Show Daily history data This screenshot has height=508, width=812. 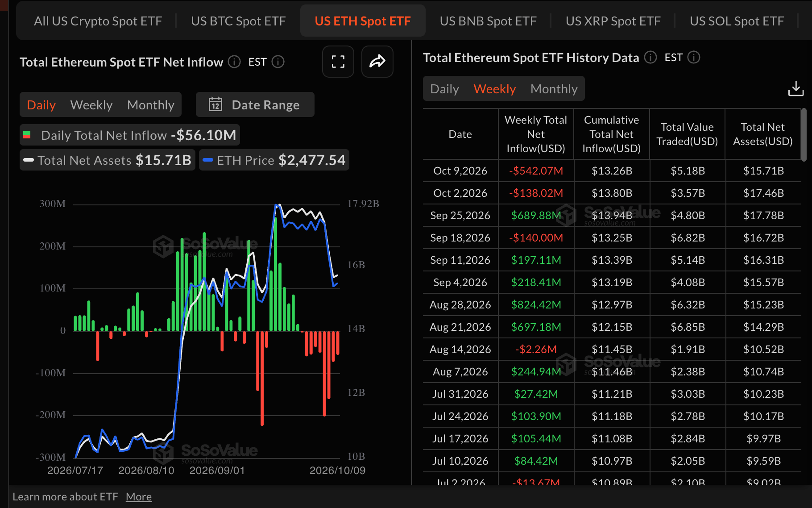coord(444,88)
